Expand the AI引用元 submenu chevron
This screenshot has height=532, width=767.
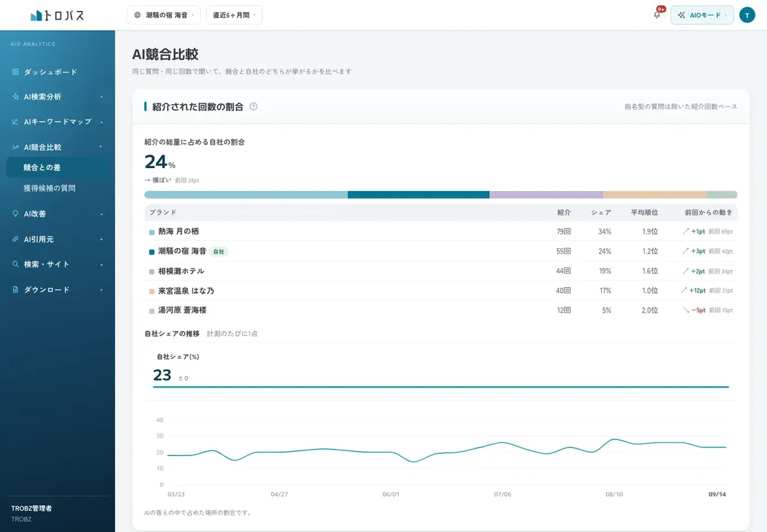102,239
